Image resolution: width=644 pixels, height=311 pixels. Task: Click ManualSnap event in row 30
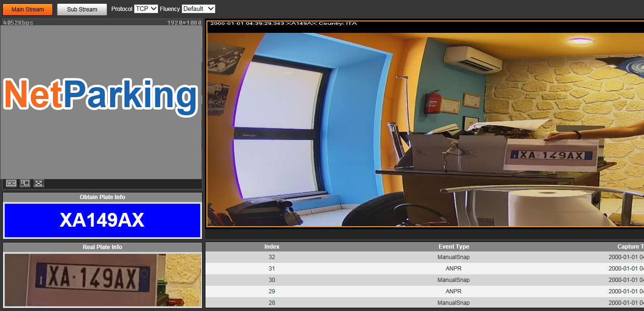coord(454,280)
